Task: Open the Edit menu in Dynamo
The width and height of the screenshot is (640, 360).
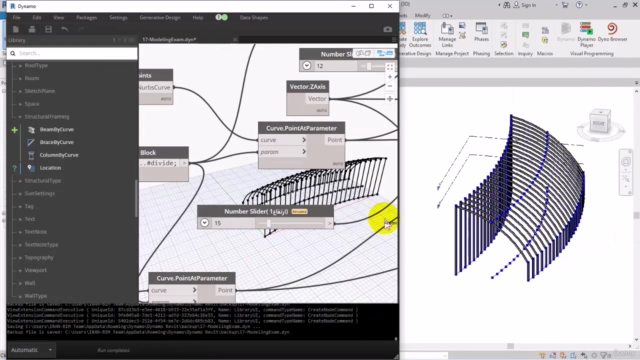Action: click(37, 18)
